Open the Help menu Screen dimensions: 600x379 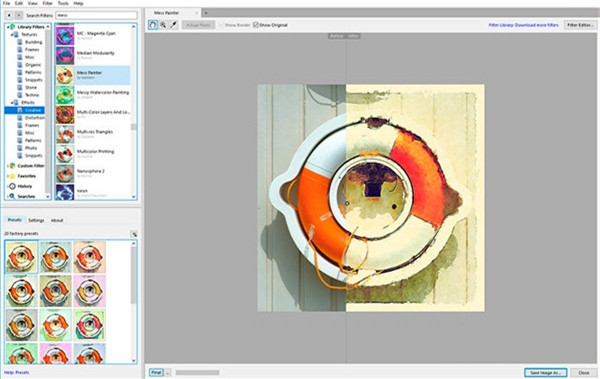[78, 3]
